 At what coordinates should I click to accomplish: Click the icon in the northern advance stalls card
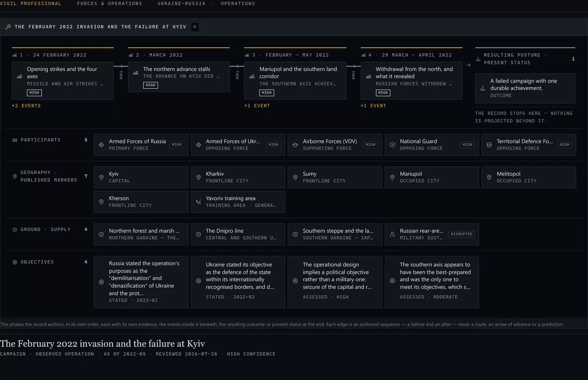click(136, 73)
